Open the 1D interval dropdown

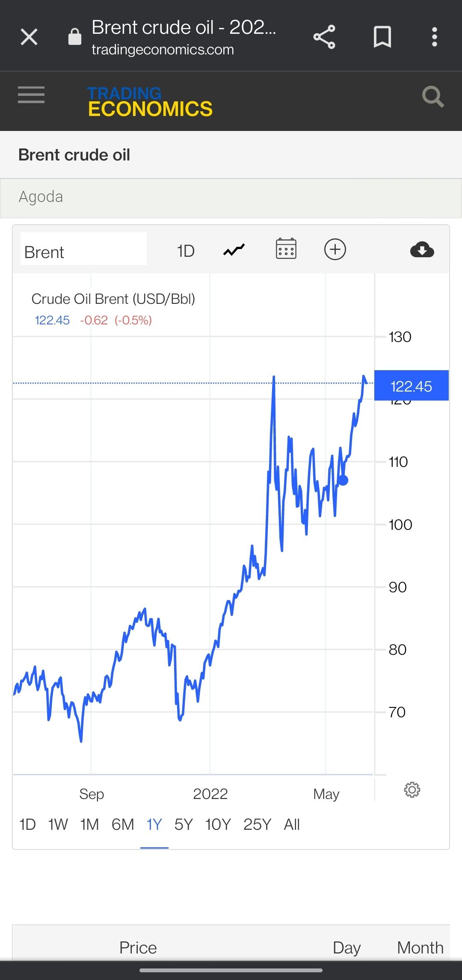(x=186, y=251)
